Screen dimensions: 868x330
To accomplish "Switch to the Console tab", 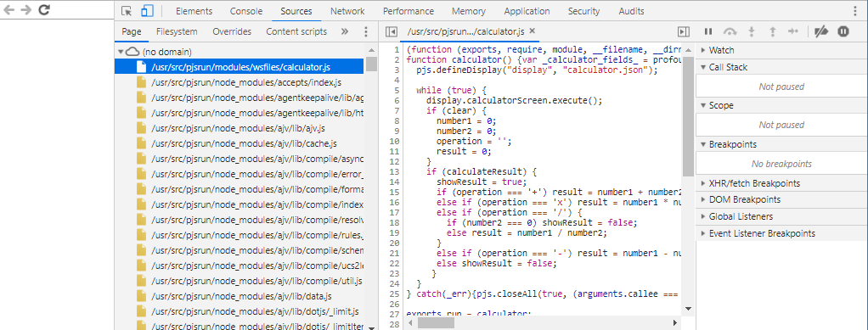I will [246, 11].
